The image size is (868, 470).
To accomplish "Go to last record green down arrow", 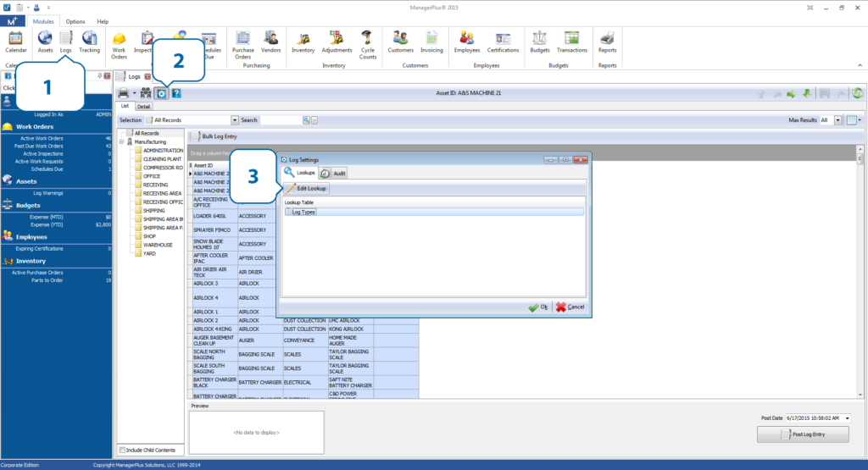I will tap(807, 94).
